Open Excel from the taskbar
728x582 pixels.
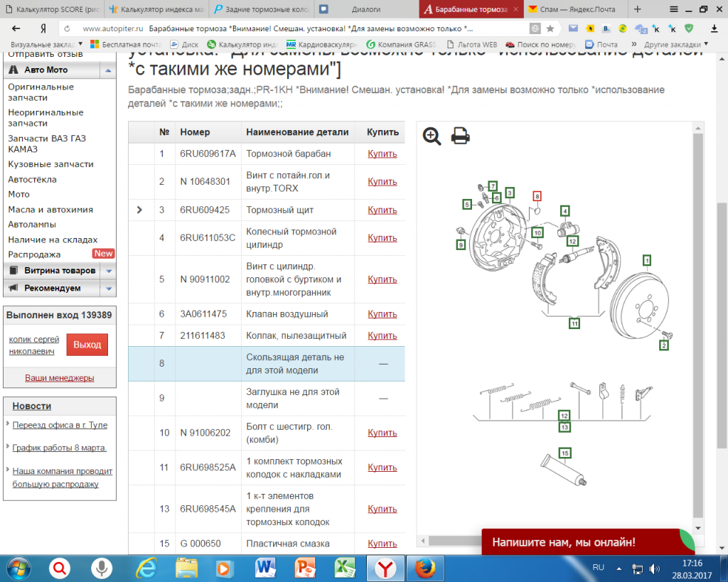[345, 568]
